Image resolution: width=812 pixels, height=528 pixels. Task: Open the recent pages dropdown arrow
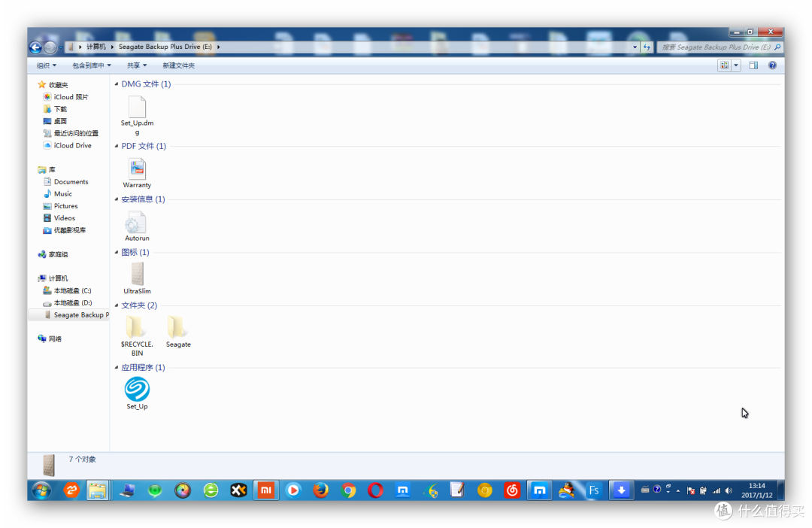[61, 47]
